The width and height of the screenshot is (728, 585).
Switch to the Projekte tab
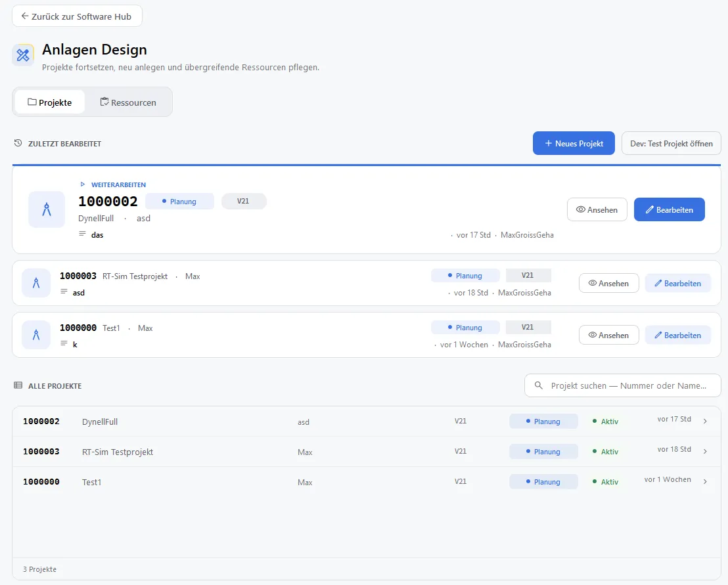pos(50,102)
